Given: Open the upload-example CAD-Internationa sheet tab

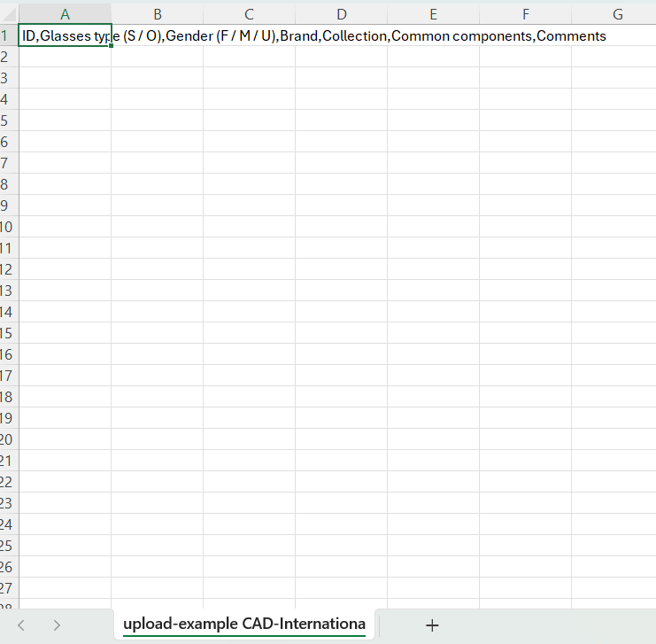Looking at the screenshot, I should pos(244,625).
